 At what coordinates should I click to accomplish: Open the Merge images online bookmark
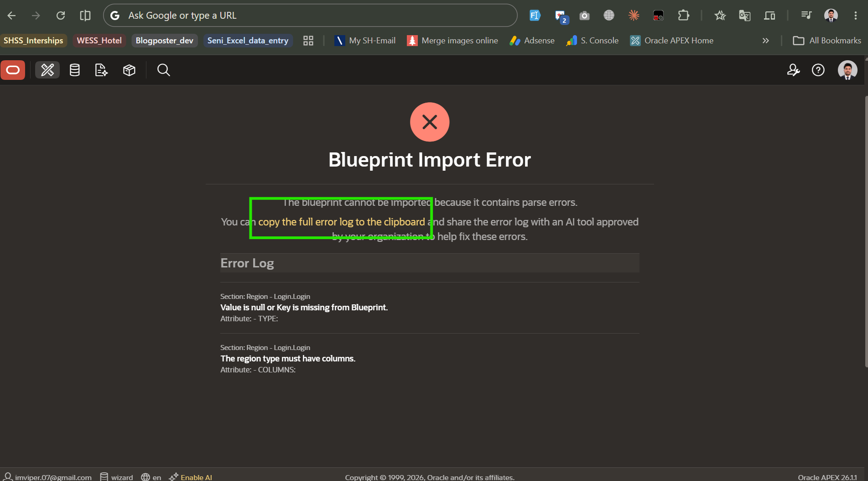point(452,41)
